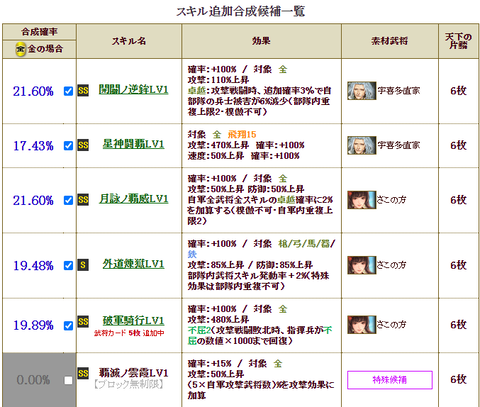Toggle the checkbox next to 19.48%
Screen dimensions: 480x407
[68, 266]
